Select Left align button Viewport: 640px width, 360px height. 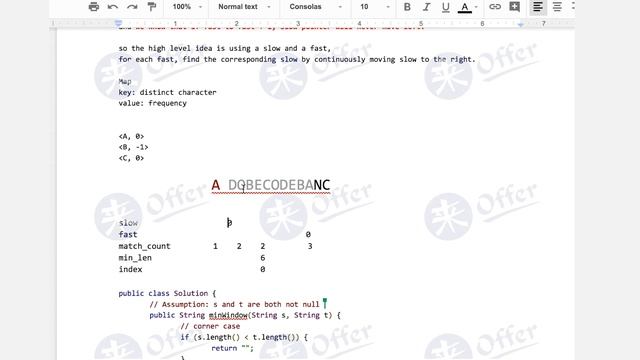click(538, 7)
